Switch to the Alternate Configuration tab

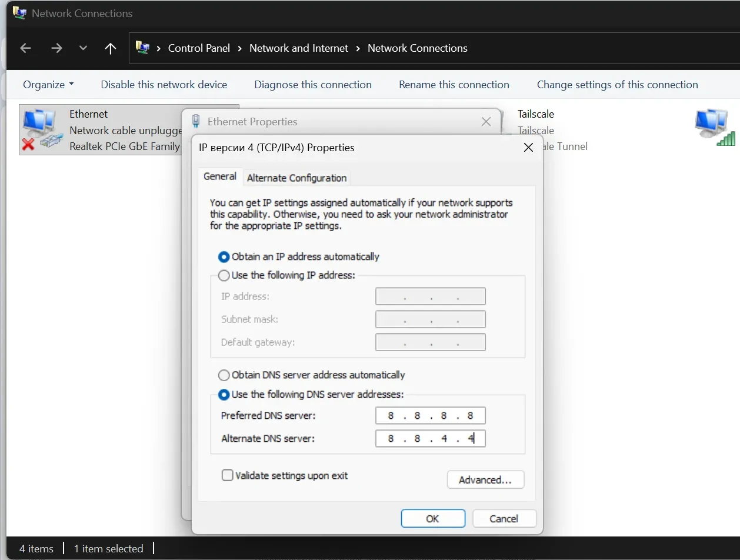(296, 178)
